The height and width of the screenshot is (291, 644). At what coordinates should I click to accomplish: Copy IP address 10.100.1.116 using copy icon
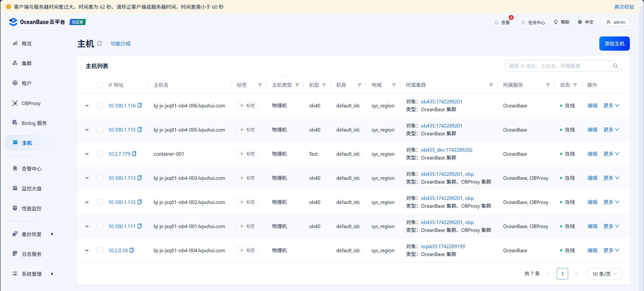click(139, 106)
